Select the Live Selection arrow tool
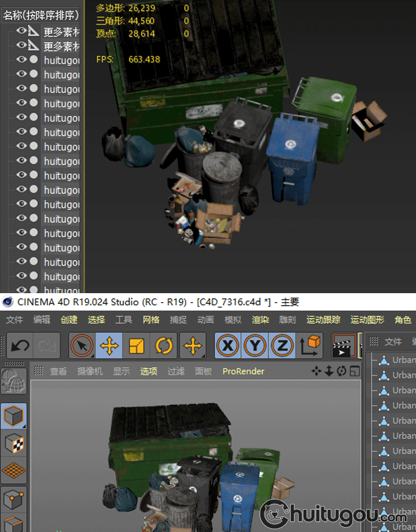 pyautogui.click(x=82, y=346)
